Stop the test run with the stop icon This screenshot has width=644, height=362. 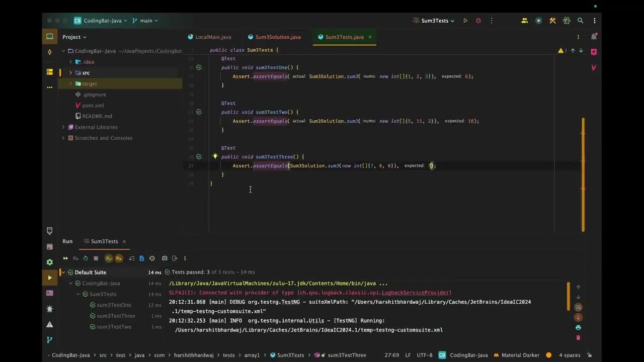pos(96,258)
